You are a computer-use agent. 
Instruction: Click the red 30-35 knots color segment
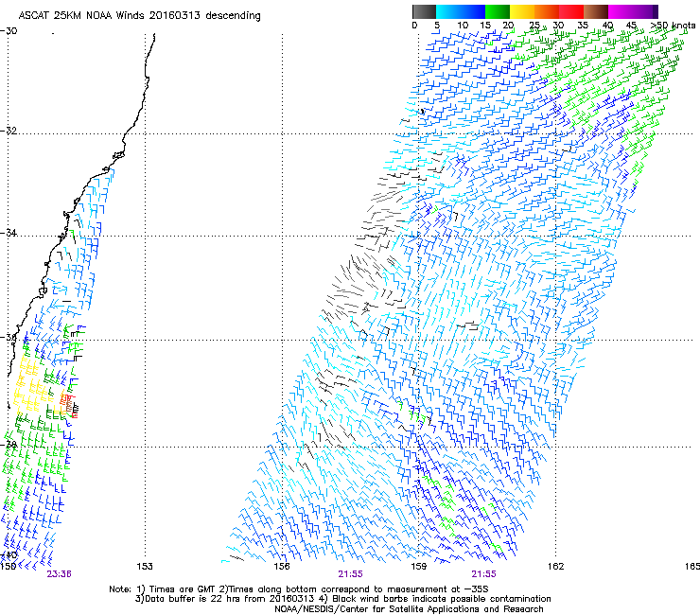(x=571, y=11)
